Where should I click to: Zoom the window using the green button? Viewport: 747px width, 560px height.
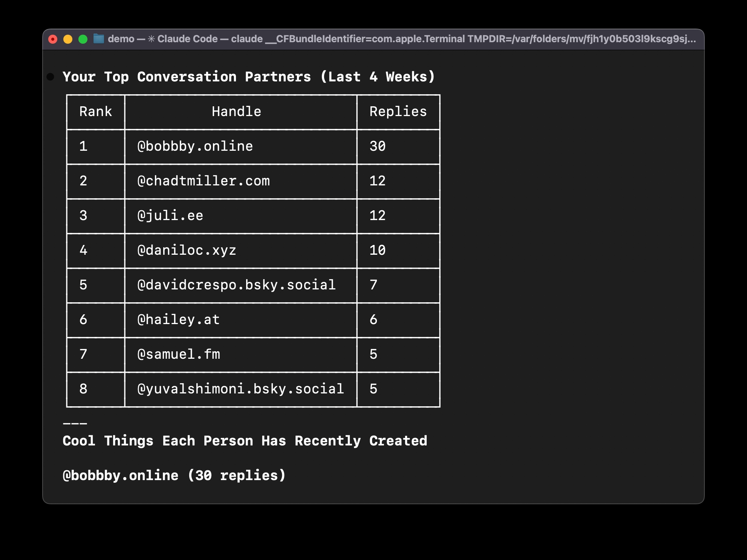click(83, 39)
